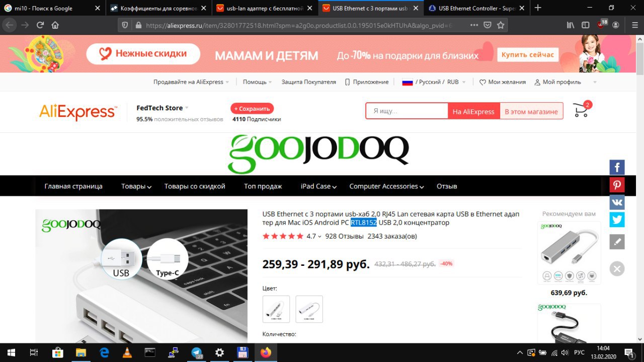This screenshot has height=362, width=644.
Task: Open Firefox library icon
Action: coord(571,25)
